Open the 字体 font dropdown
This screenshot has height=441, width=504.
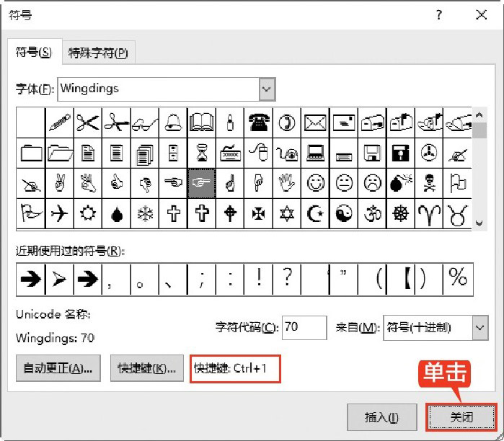pyautogui.click(x=267, y=89)
